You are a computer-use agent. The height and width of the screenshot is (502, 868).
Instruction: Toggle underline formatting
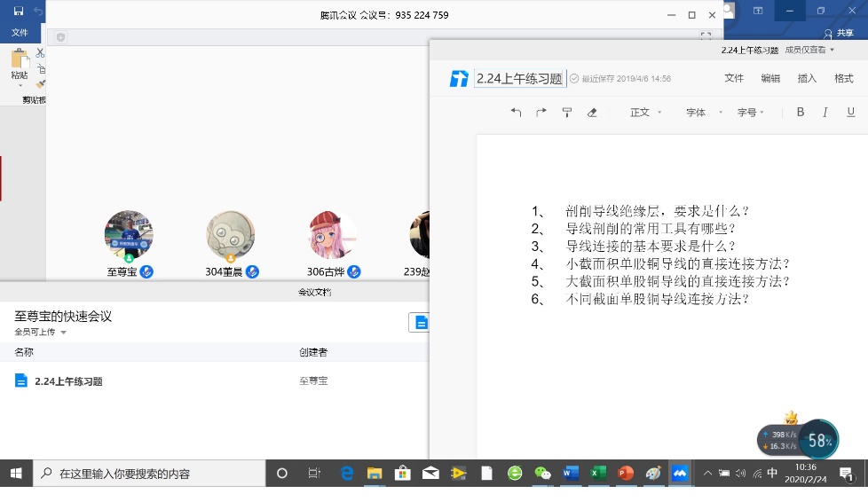coord(851,113)
